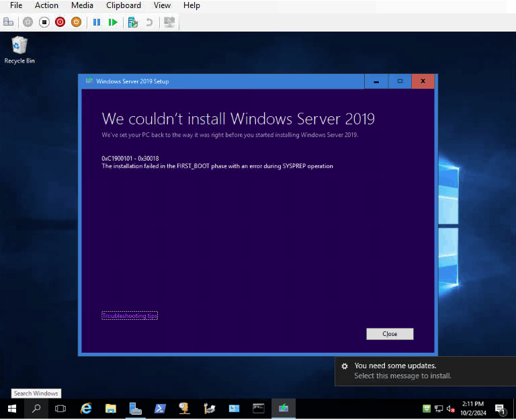Open the Clipboard menu

(124, 5)
